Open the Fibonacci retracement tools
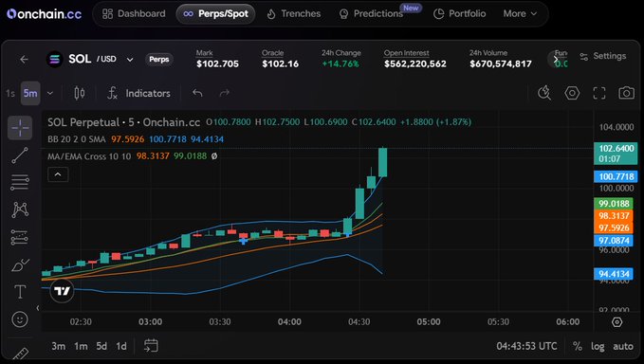This screenshot has height=364, width=644. 20,182
